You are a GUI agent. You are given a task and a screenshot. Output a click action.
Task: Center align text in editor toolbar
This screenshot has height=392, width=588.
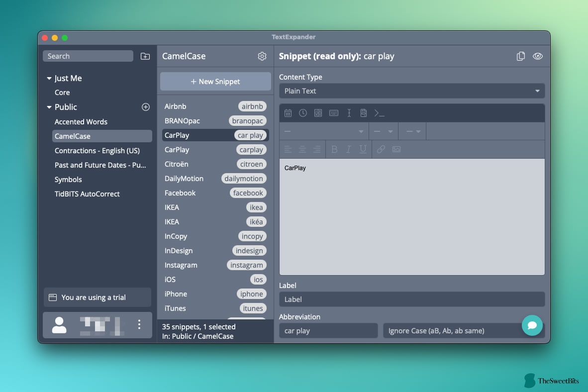point(302,149)
